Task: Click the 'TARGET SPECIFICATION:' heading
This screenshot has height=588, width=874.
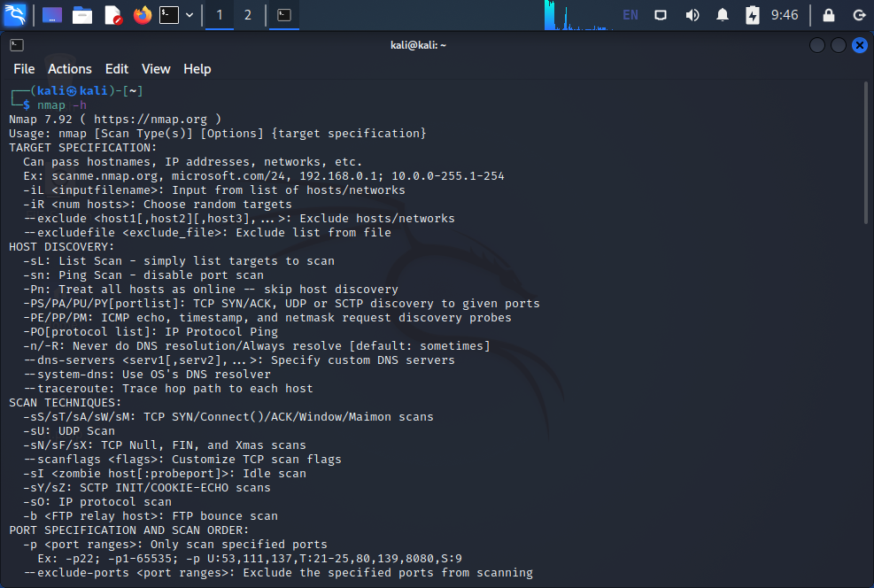Action: (x=83, y=148)
